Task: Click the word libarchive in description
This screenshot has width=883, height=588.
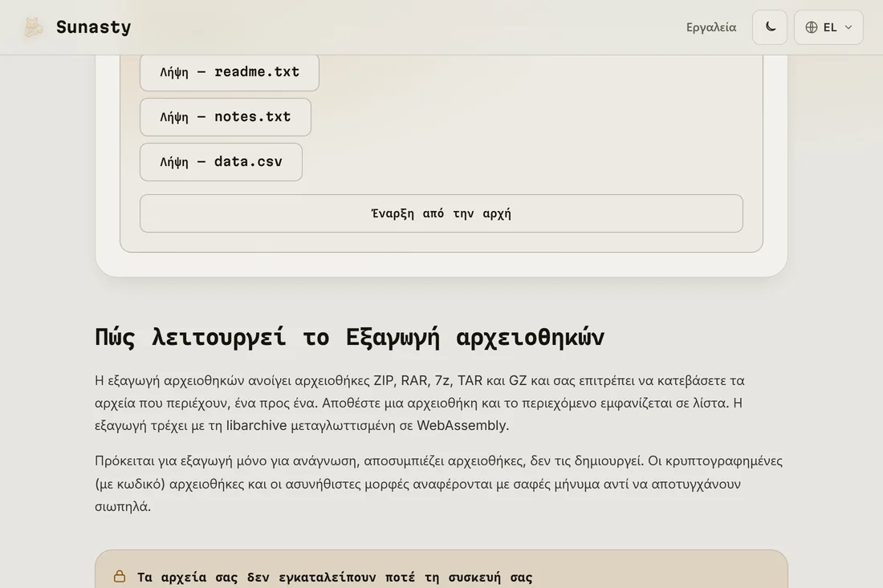Action: pyautogui.click(x=256, y=425)
